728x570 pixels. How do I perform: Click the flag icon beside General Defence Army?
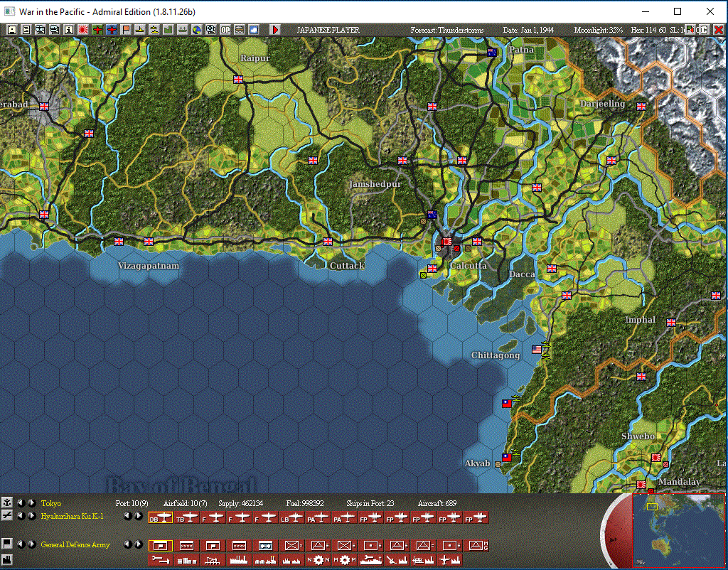7,544
